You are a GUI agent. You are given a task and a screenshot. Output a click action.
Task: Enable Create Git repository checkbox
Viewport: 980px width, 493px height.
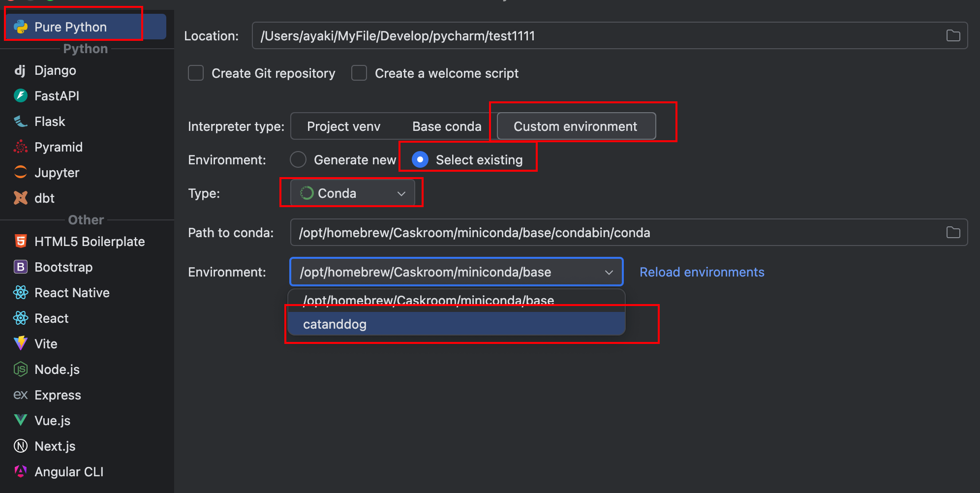click(196, 73)
